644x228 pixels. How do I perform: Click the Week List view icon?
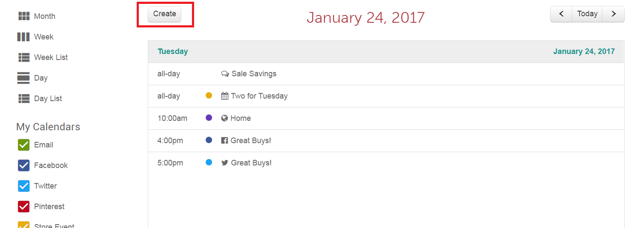24,57
